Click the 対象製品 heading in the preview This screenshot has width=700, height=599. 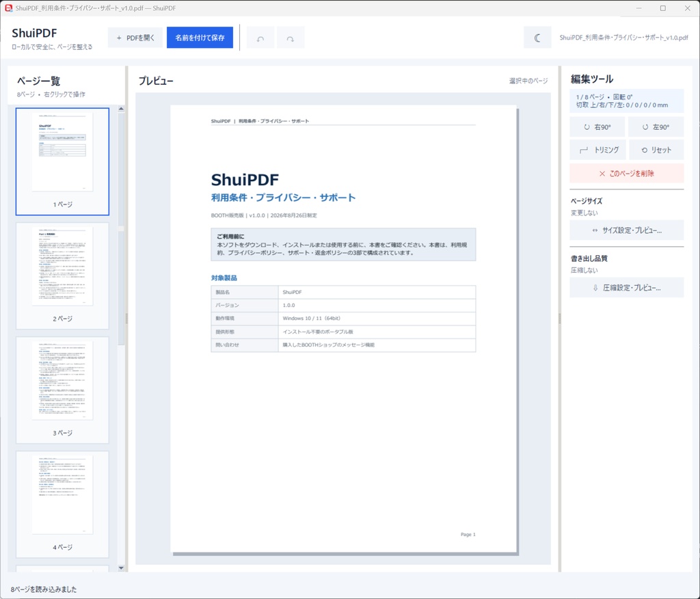click(224, 278)
